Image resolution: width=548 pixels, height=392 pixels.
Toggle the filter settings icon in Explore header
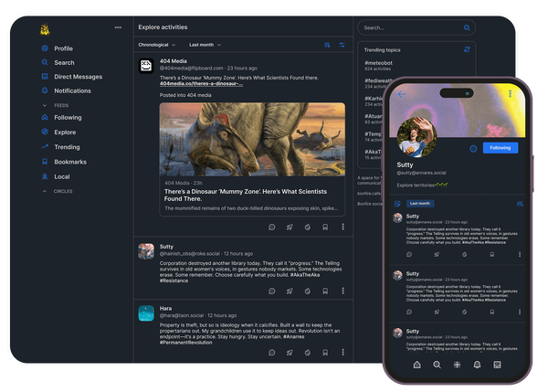click(342, 44)
